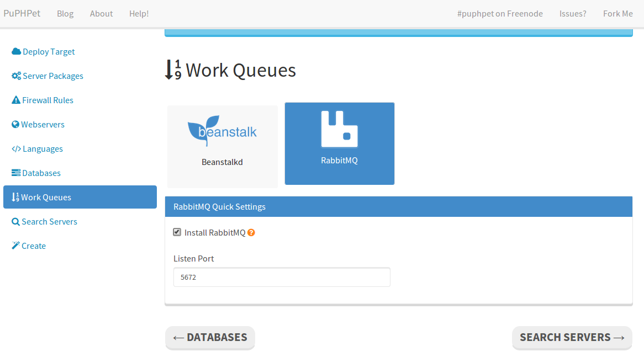Viewport: 644px width, 357px height.
Task: Click the Firewall Rules warning triangle icon
Action: click(x=16, y=100)
